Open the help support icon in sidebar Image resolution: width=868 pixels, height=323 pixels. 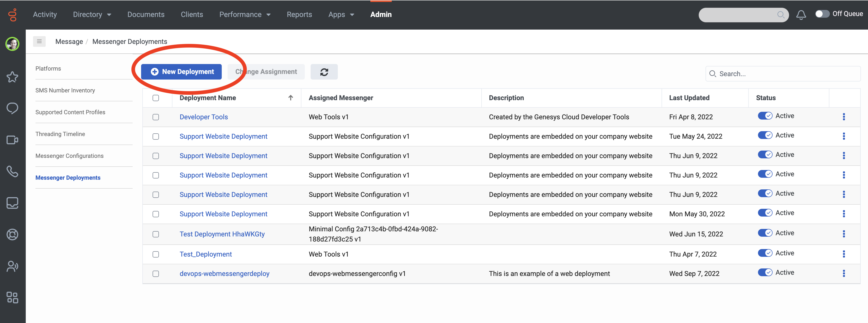[x=12, y=234]
